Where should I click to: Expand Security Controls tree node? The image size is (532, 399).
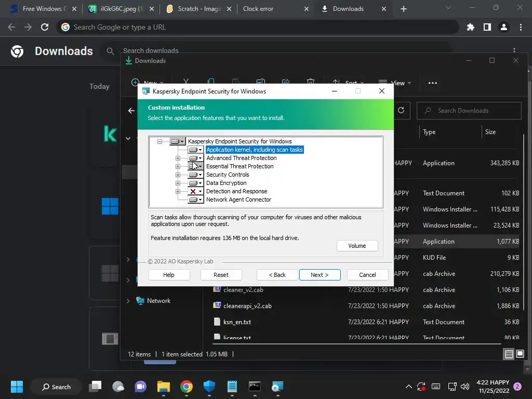coord(178,175)
